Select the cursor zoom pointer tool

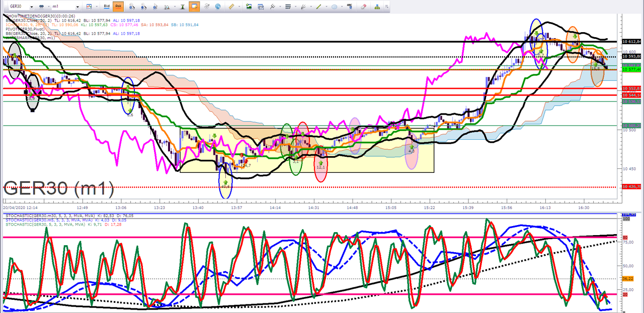point(155,7)
